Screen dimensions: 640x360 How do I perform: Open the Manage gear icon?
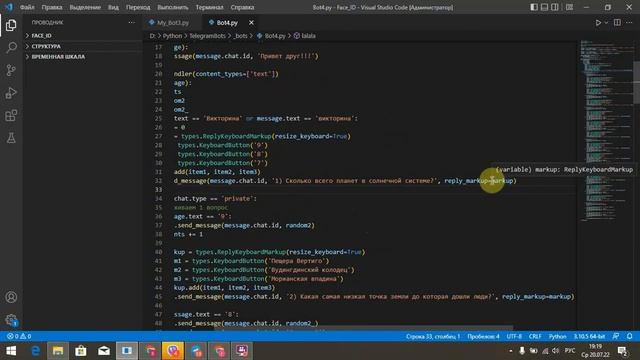tap(11, 320)
